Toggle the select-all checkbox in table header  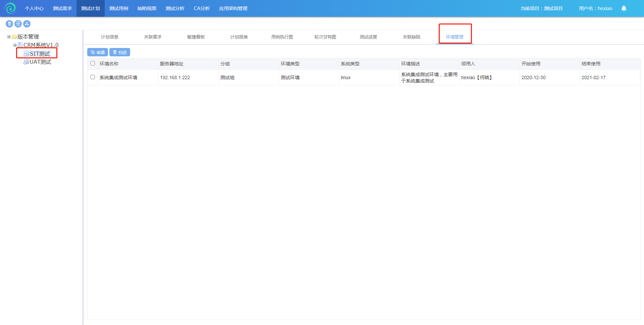click(x=93, y=63)
